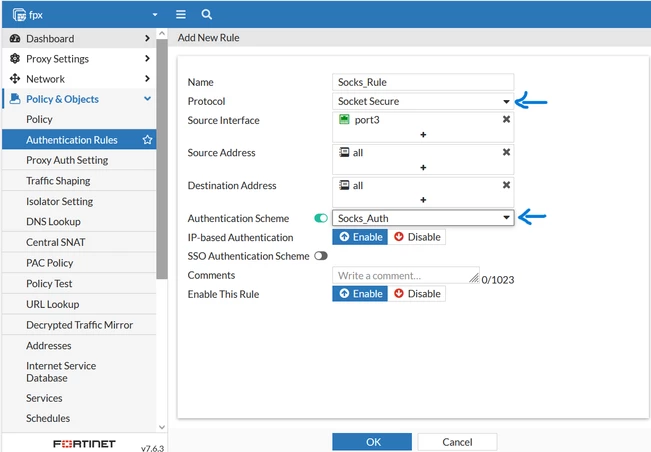The height and width of the screenshot is (452, 651).
Task: Open the Policy menu item
Action: point(79,120)
